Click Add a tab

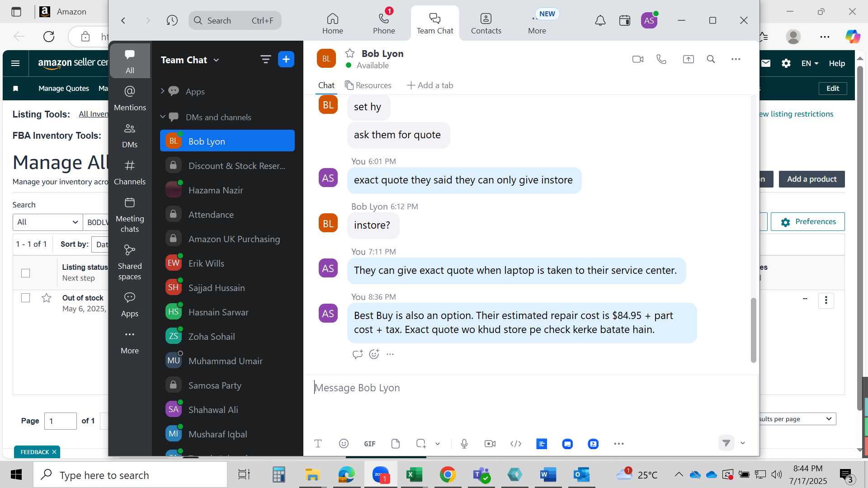(x=430, y=85)
